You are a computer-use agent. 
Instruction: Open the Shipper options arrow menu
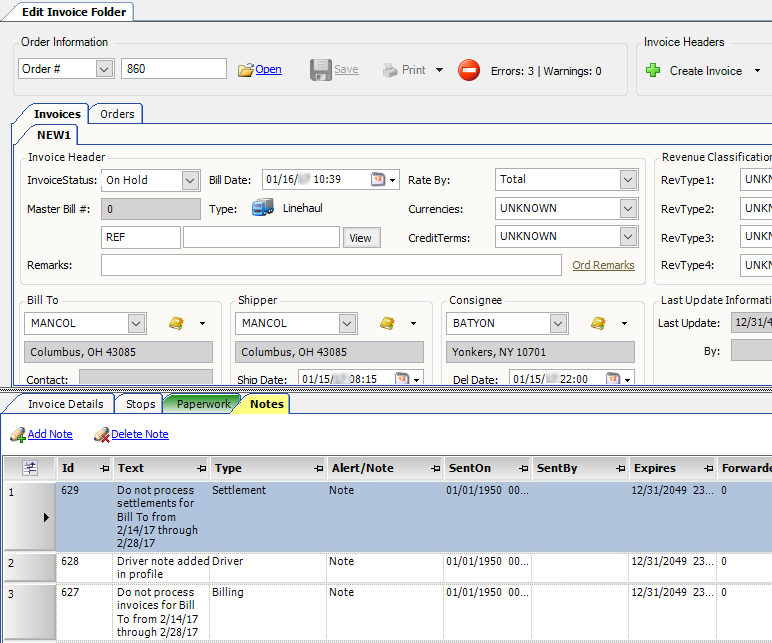point(414,323)
